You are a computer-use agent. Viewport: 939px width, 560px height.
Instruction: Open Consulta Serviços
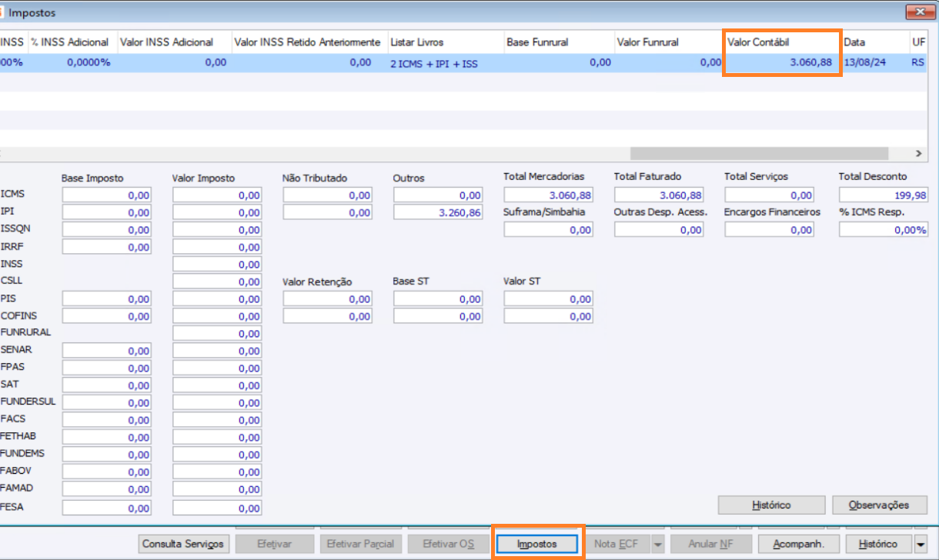(184, 544)
